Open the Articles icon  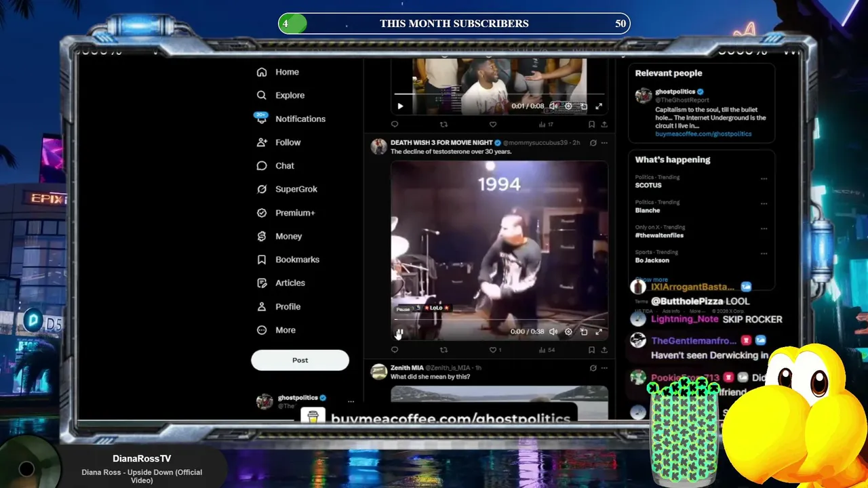pyautogui.click(x=262, y=283)
